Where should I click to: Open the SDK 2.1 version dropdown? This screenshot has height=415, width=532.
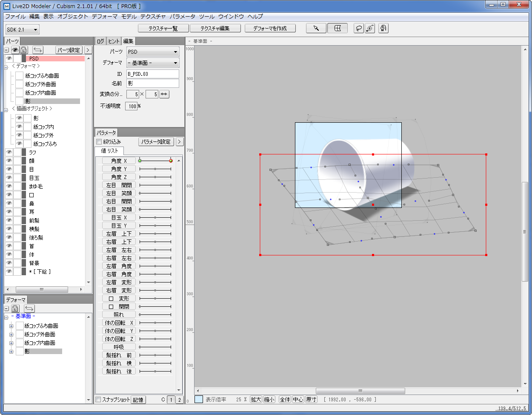(x=23, y=29)
